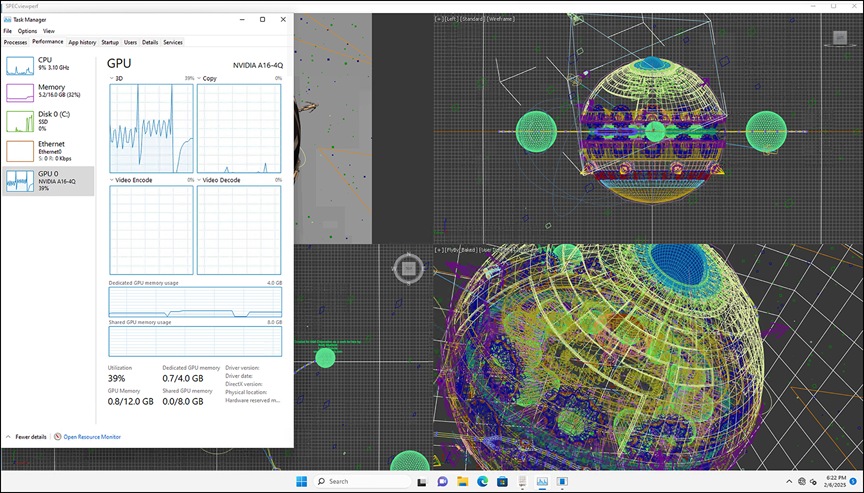The width and height of the screenshot is (864, 493).
Task: Click the 39% Utilization value
Action: pos(116,378)
